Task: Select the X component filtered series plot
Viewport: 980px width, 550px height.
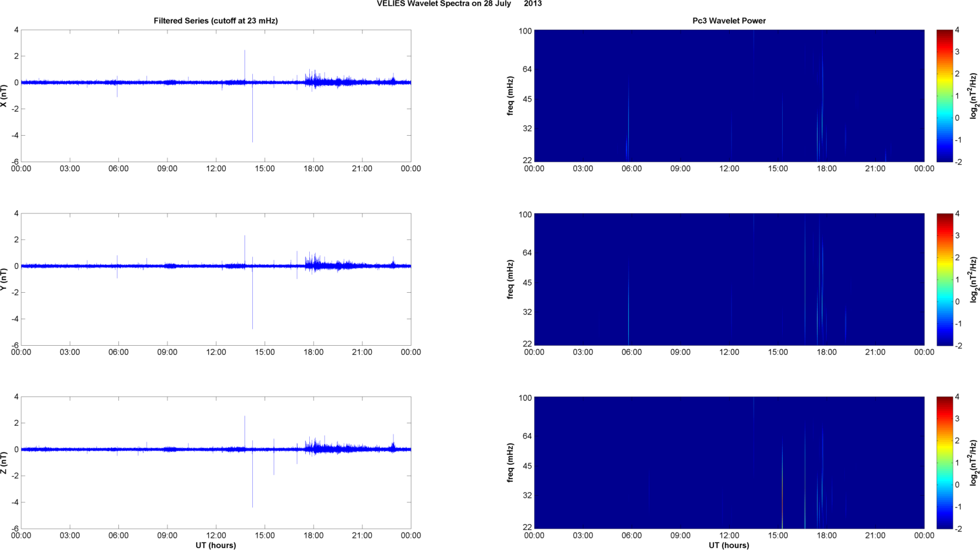Action: pyautogui.click(x=216, y=96)
